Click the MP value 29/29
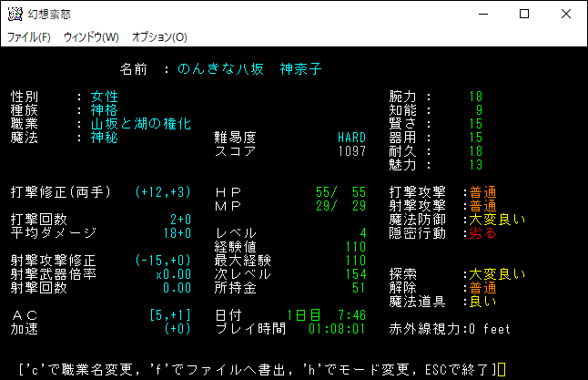 click(340, 206)
